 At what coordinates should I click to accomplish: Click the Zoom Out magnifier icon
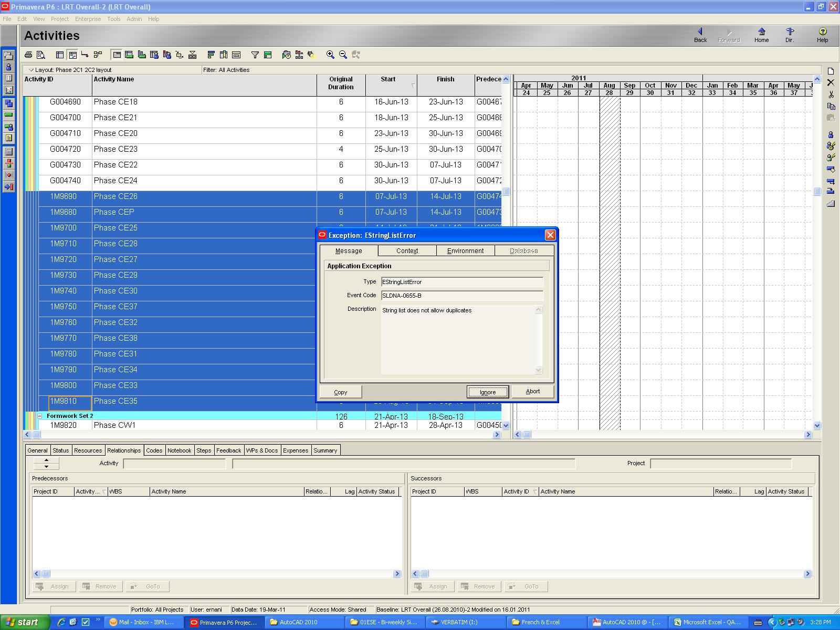click(x=343, y=55)
